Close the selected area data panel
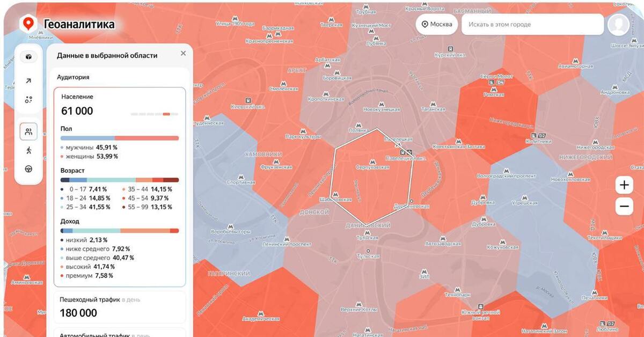 pos(183,53)
